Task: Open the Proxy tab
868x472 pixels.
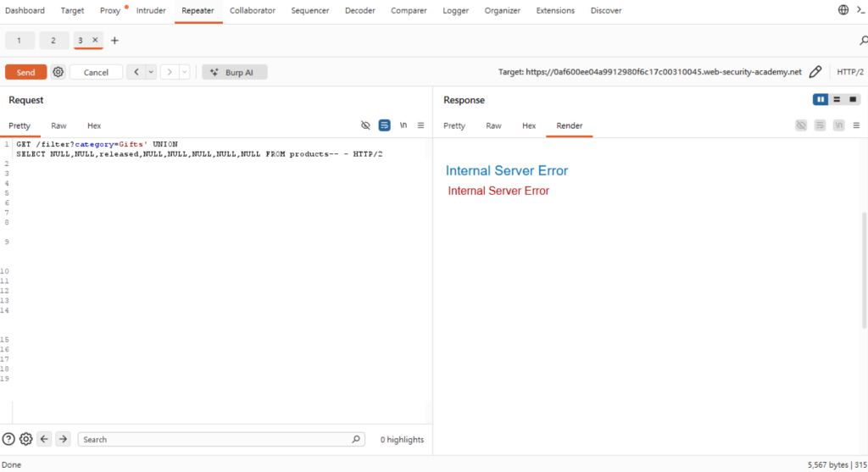Action: point(110,10)
